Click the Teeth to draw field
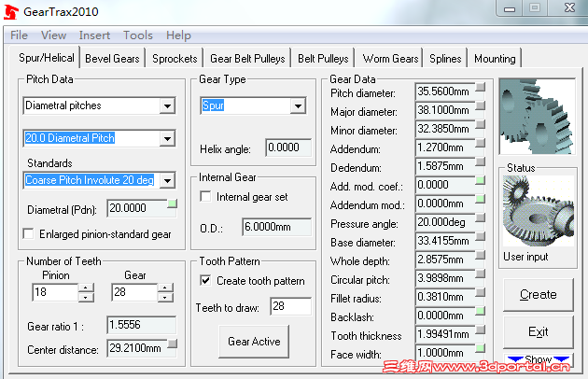Screen dimensions: 588x379 point(290,306)
